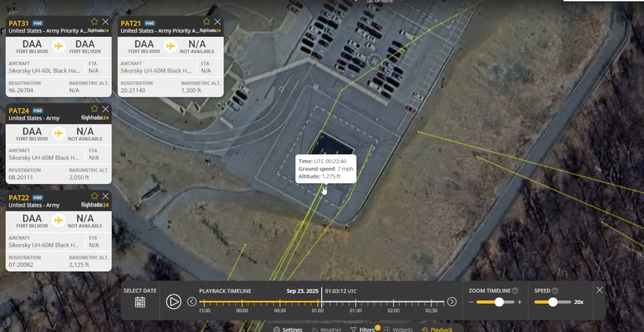Click registration 20-21140
This screenshot has height=332, width=644.
[133, 90]
